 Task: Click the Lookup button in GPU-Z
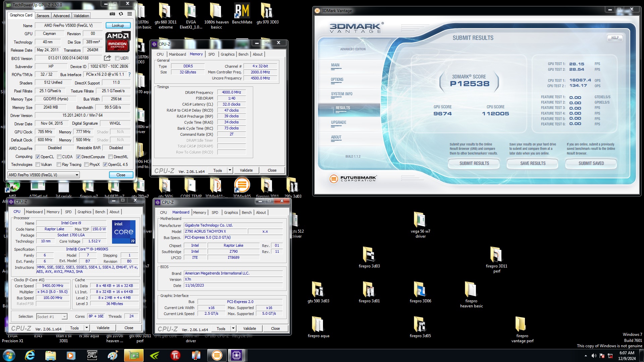click(x=118, y=25)
